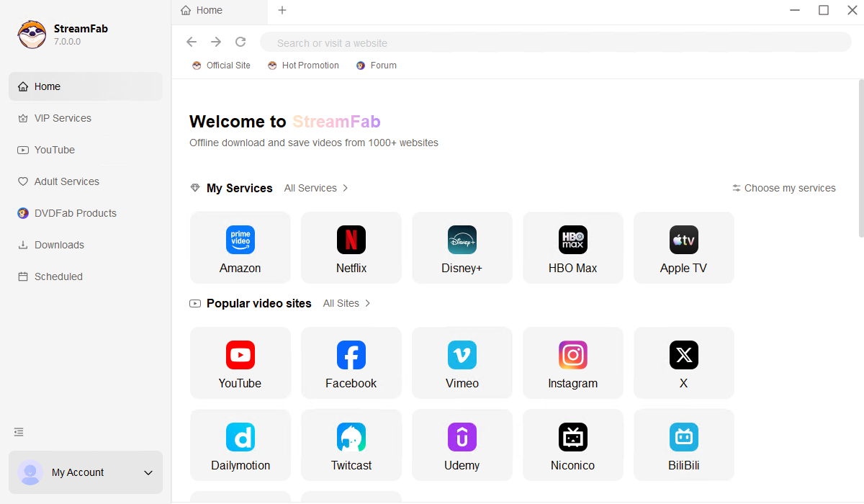Expand All Sites list

346,303
